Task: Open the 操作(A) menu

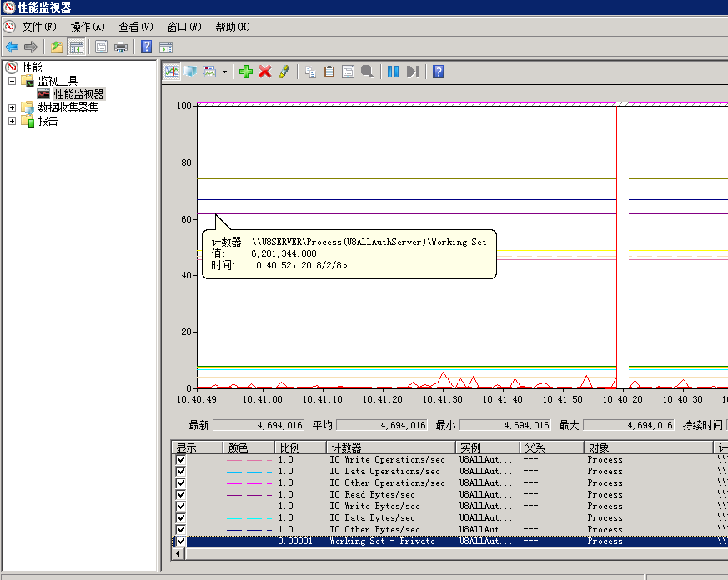Action: 88,27
